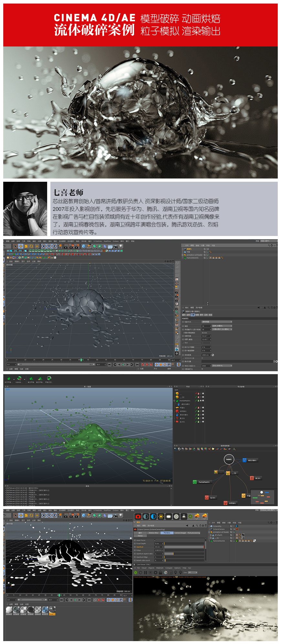Click the Focal Depth value field
Screen dimensions: 281x644
pos(159,543)
